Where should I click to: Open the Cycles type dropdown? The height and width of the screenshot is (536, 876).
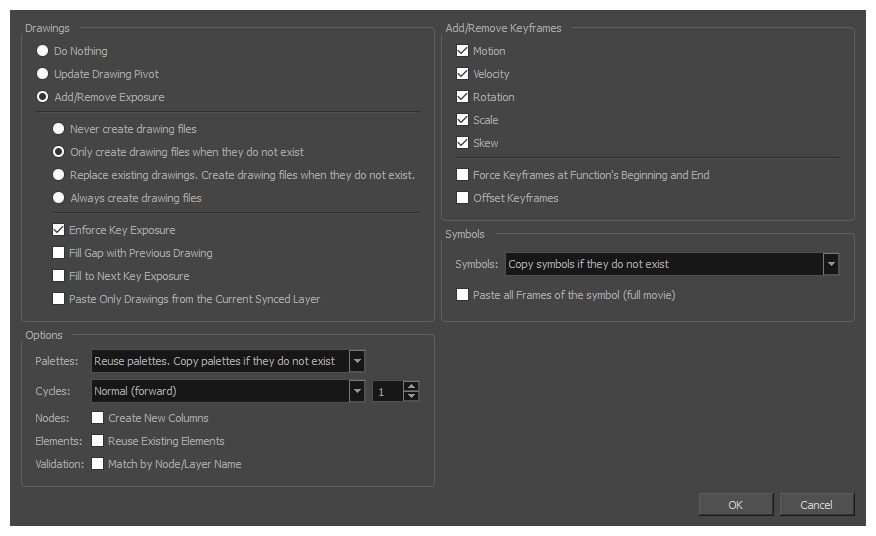(357, 391)
